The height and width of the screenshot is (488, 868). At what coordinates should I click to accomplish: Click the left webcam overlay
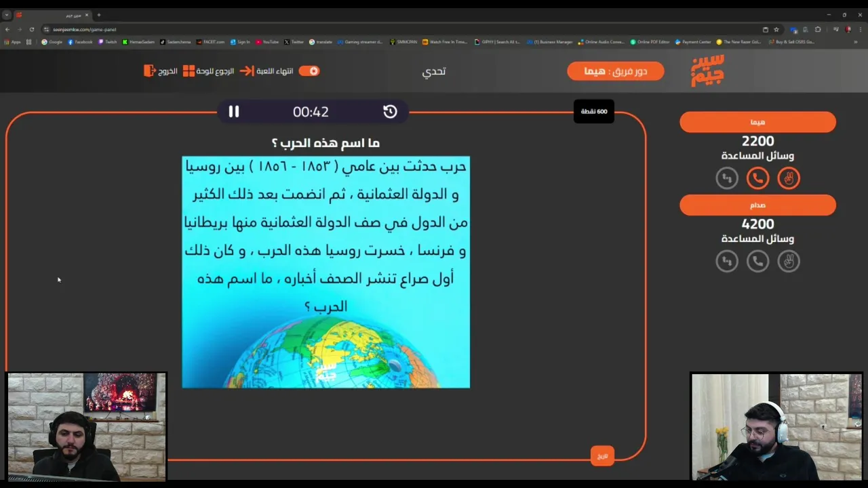point(86,427)
